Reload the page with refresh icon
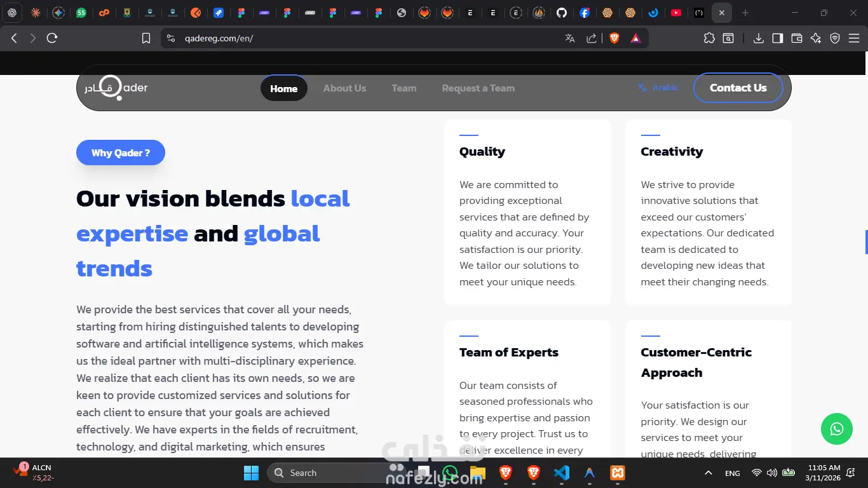 (x=52, y=38)
